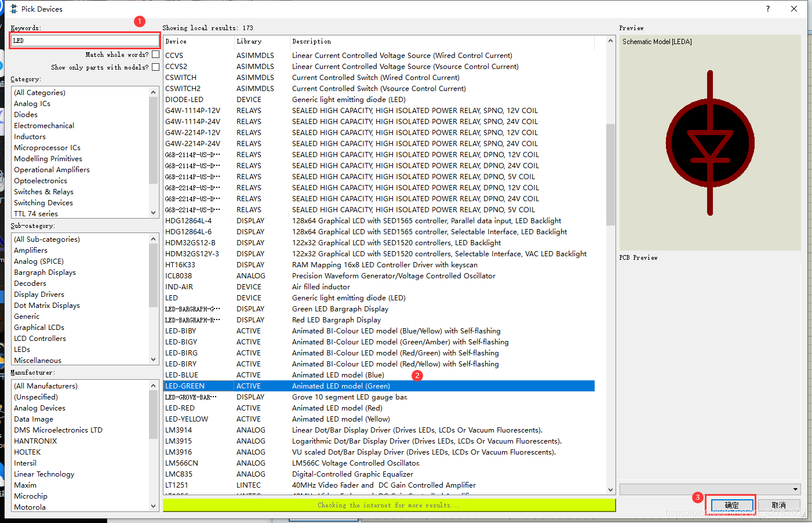The height and width of the screenshot is (523, 812).
Task: Click the Keywords input field
Action: (x=85, y=41)
